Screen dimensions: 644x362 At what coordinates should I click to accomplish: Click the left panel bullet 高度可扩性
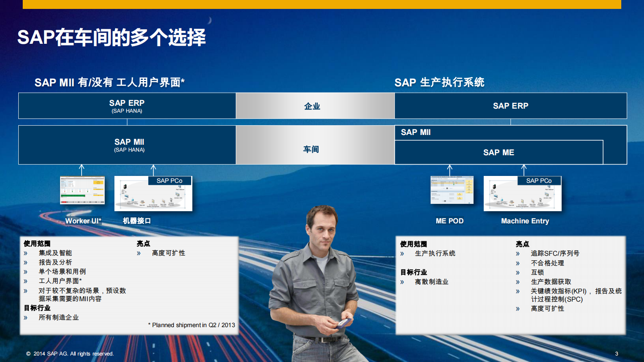click(168, 253)
